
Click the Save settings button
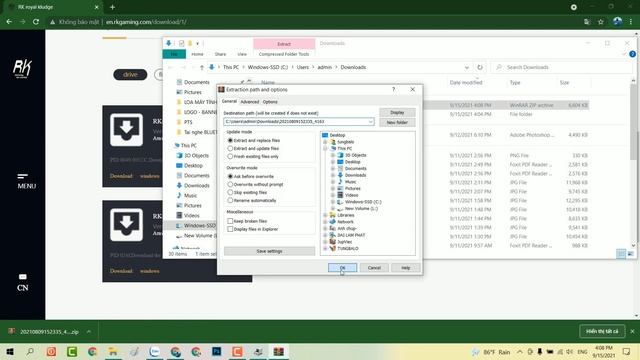[269, 251]
